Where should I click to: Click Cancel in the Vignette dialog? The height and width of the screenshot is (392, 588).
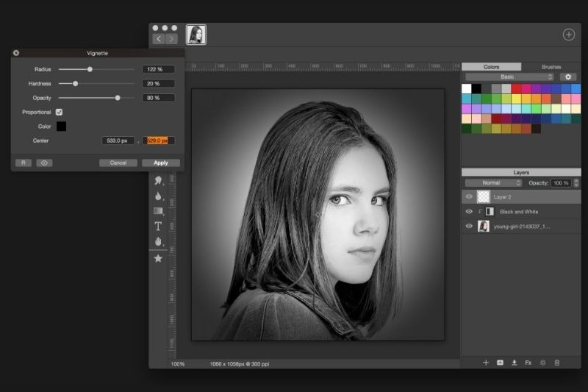coord(118,163)
